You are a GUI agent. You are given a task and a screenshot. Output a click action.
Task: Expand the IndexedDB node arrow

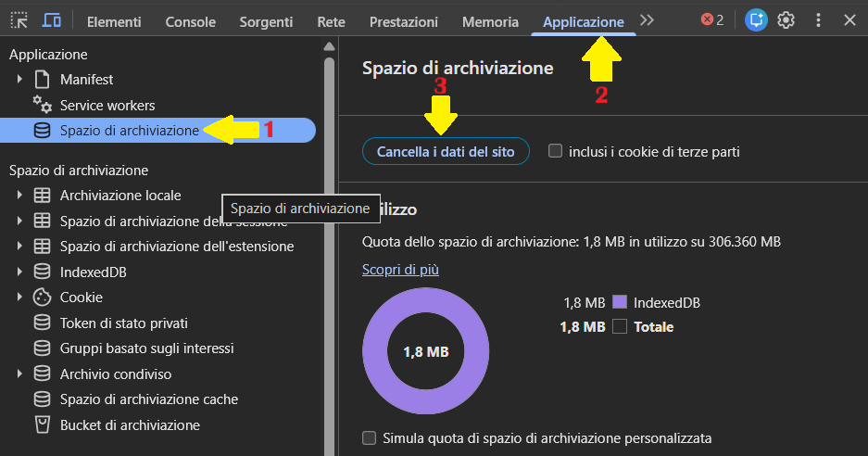[20, 272]
